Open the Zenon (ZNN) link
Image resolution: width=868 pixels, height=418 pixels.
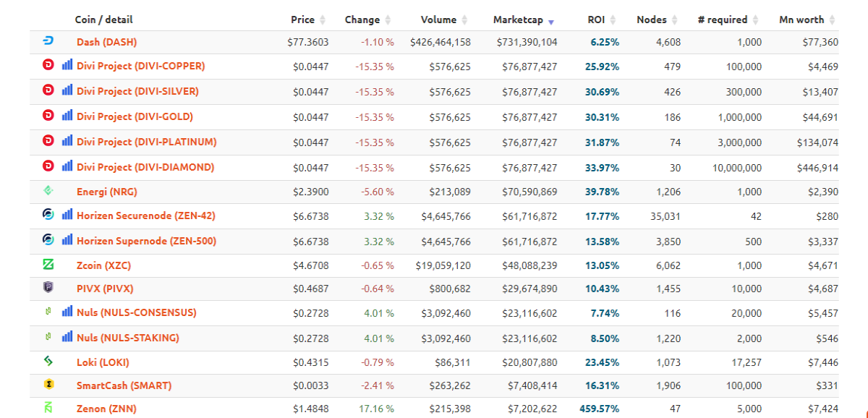(106, 409)
